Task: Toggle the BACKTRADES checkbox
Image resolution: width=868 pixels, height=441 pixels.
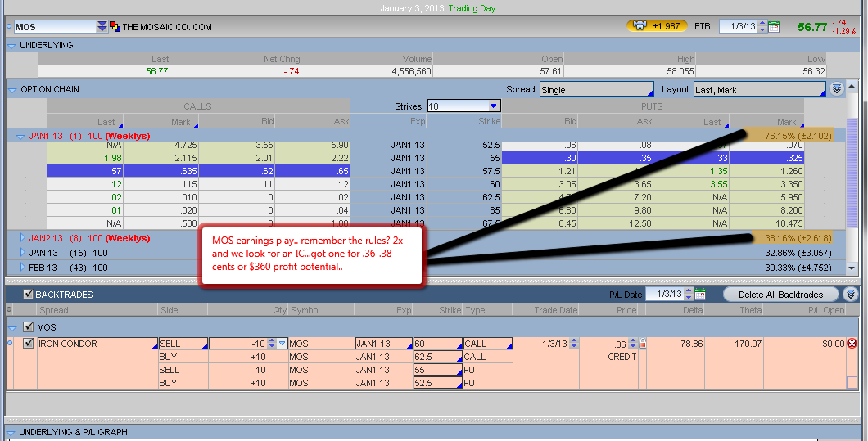Action: [29, 295]
